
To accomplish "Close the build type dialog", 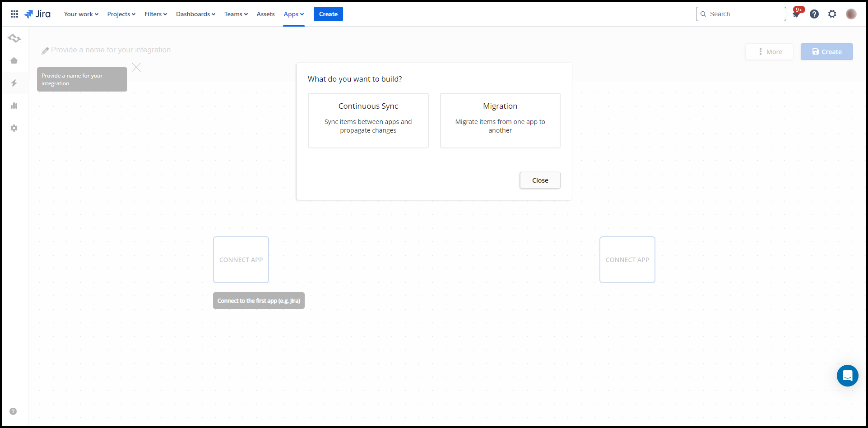I will click(x=540, y=180).
